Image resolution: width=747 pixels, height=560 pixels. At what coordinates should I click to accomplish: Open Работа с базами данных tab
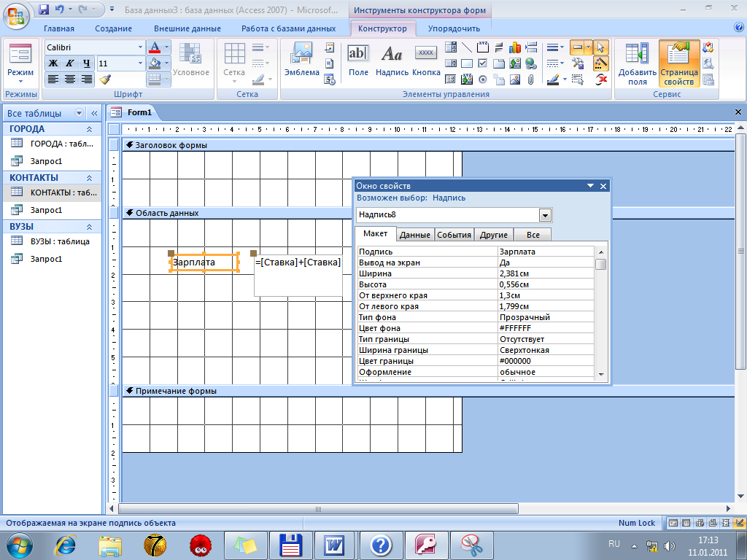tap(288, 28)
